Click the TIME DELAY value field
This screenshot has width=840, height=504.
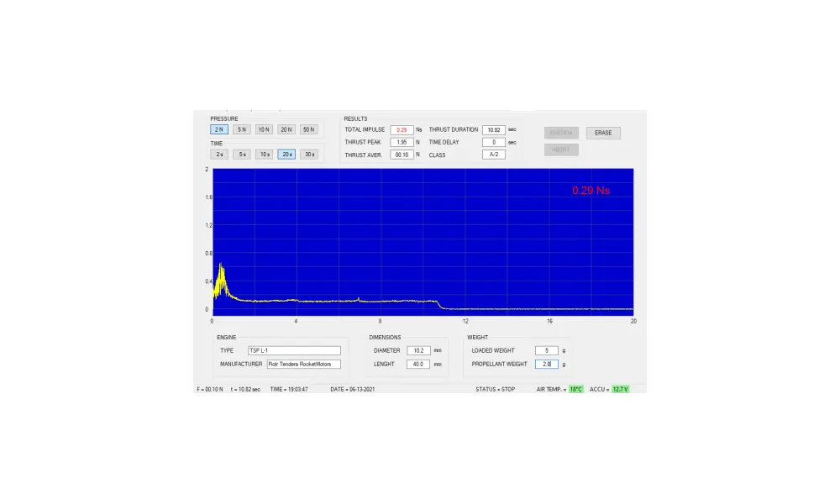click(x=494, y=143)
